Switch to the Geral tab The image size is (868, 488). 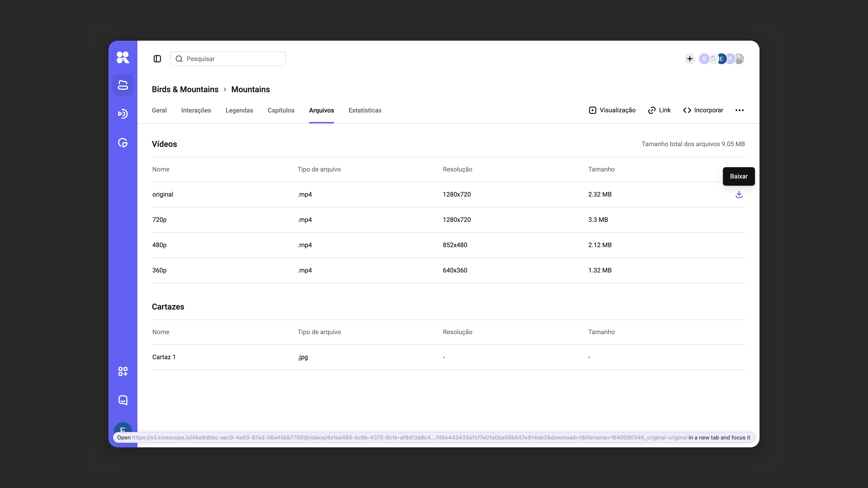point(159,110)
